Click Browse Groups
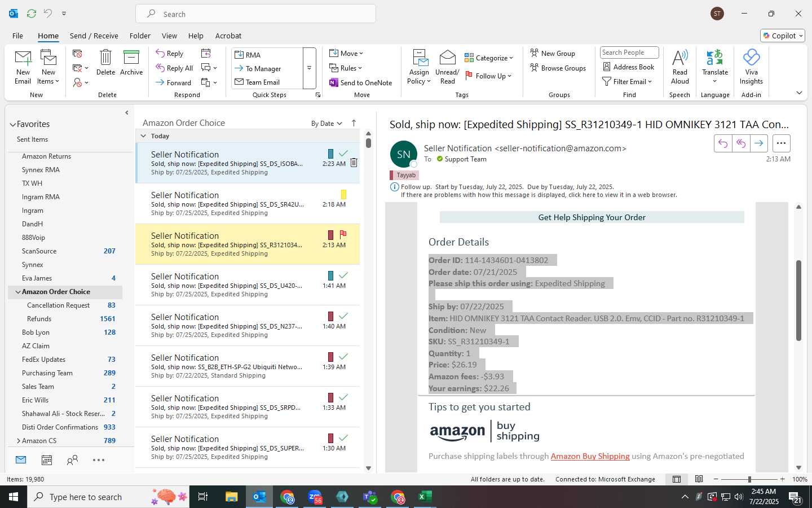This screenshot has height=508, width=812. 558,68
